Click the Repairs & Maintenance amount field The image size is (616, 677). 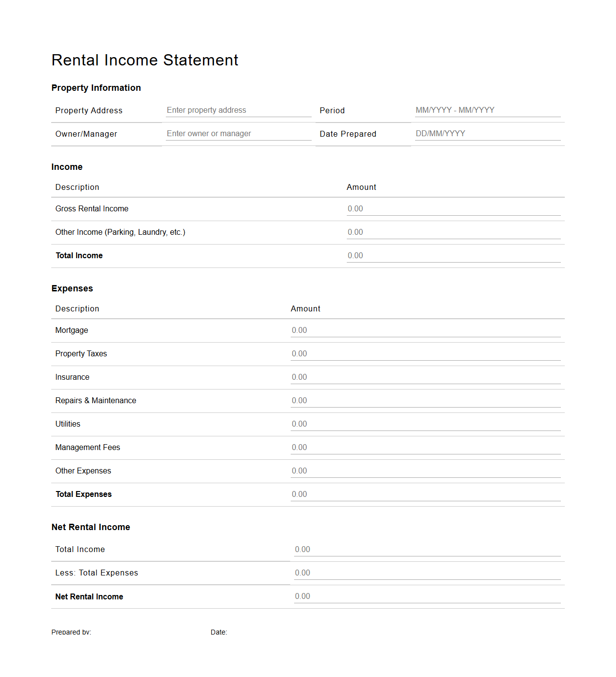click(x=426, y=400)
